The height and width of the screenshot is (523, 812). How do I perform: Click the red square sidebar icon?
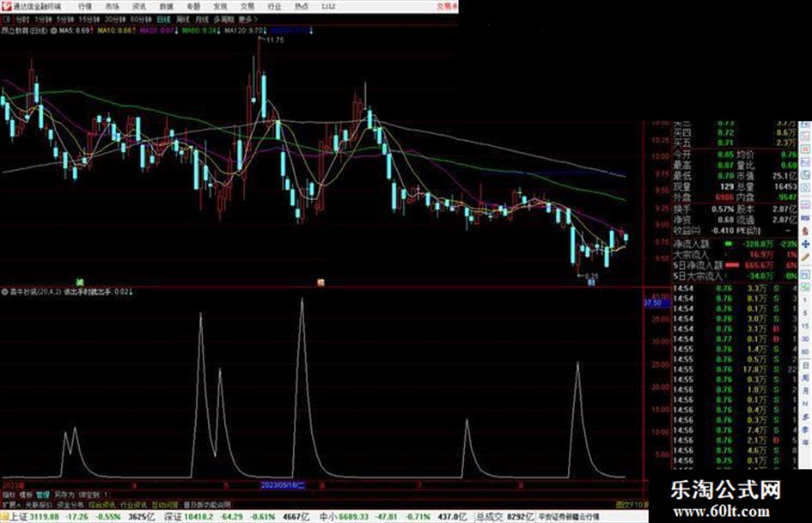pyautogui.click(x=805, y=149)
